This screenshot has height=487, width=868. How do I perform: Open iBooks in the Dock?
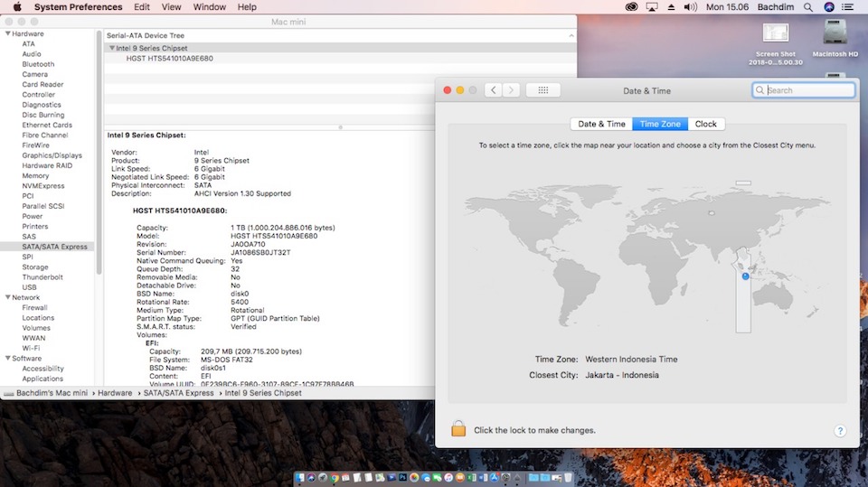[460, 478]
